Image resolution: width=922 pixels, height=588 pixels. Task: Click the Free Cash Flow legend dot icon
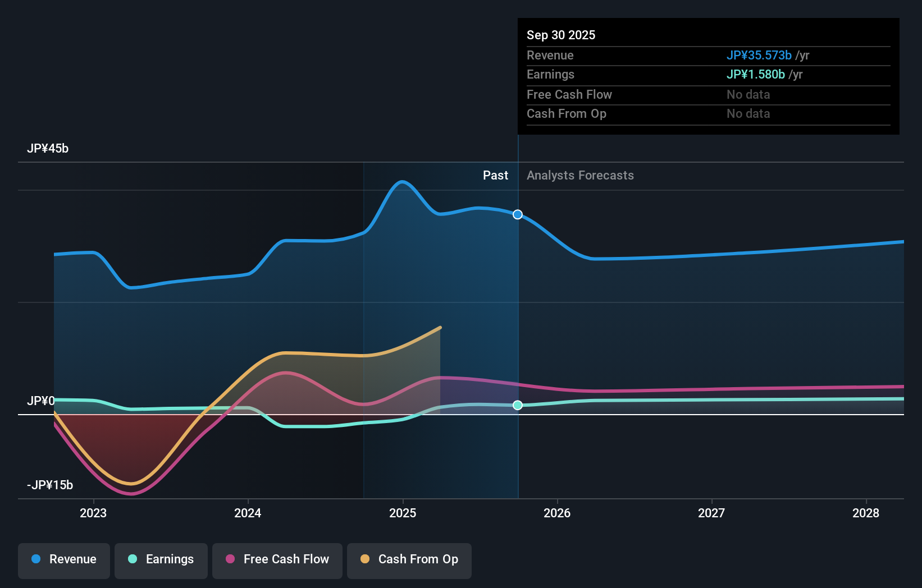point(230,559)
